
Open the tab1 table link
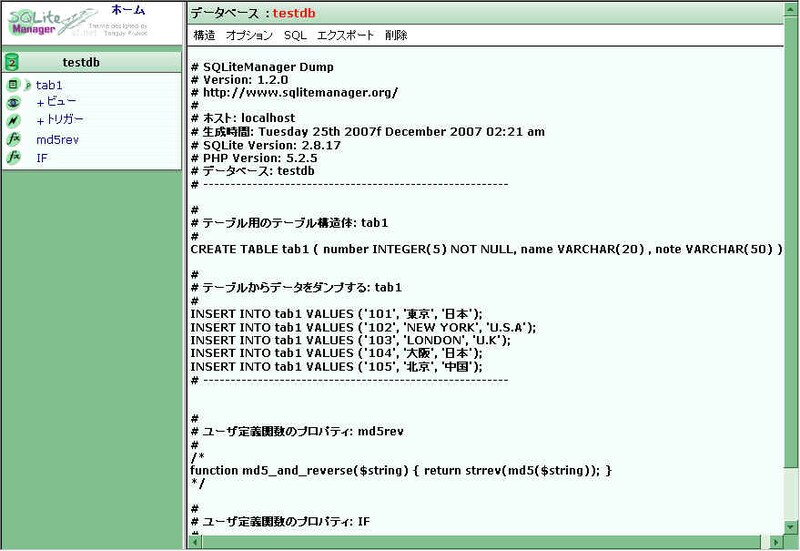(49, 85)
